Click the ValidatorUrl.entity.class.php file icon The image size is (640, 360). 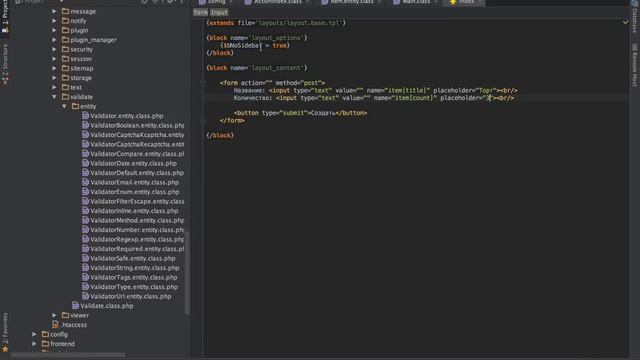pos(85,296)
